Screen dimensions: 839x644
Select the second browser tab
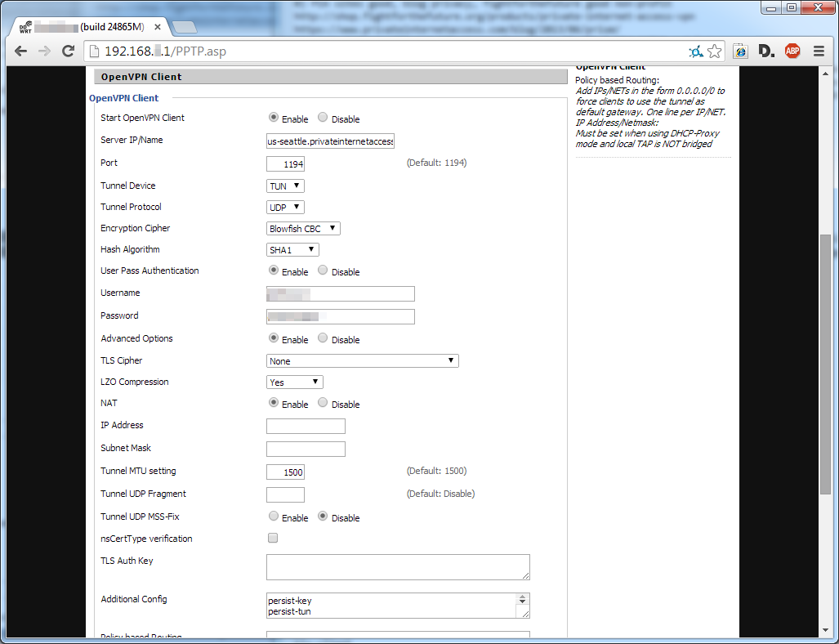(184, 25)
